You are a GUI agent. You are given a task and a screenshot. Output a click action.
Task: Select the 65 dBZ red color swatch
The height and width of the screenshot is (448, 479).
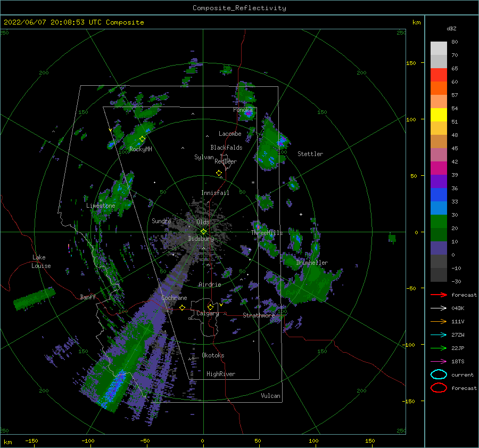pos(439,75)
